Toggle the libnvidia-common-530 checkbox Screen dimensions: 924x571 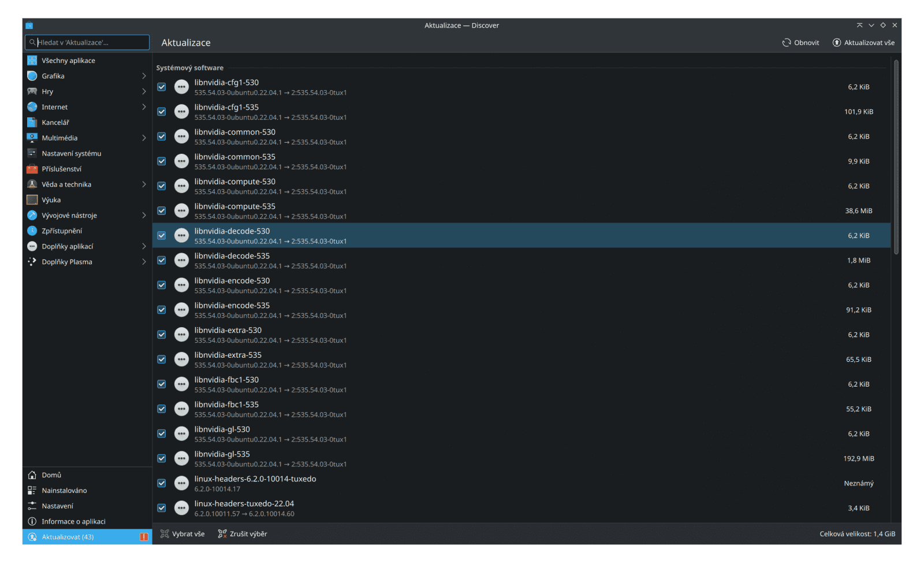[162, 136]
